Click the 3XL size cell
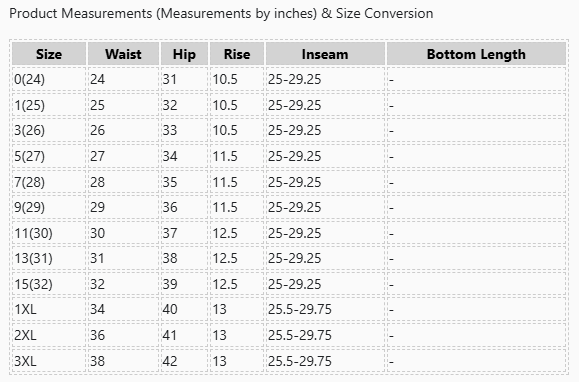 pyautogui.click(x=49, y=361)
